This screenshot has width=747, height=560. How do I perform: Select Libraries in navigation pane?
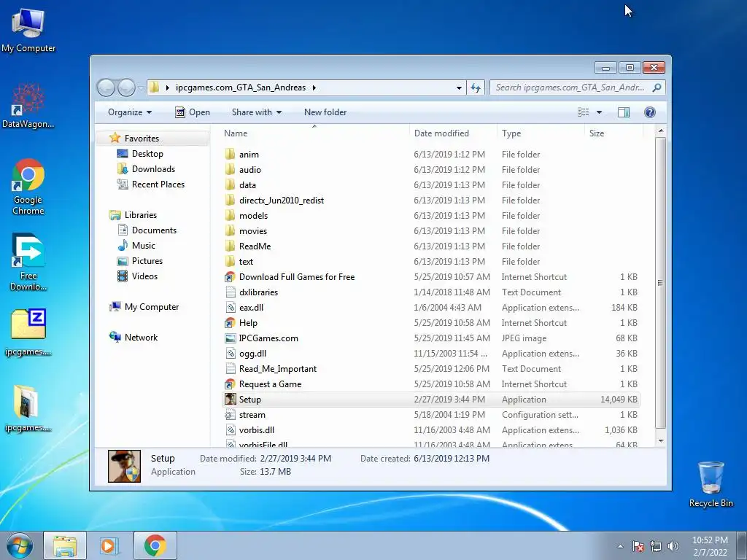[140, 215]
